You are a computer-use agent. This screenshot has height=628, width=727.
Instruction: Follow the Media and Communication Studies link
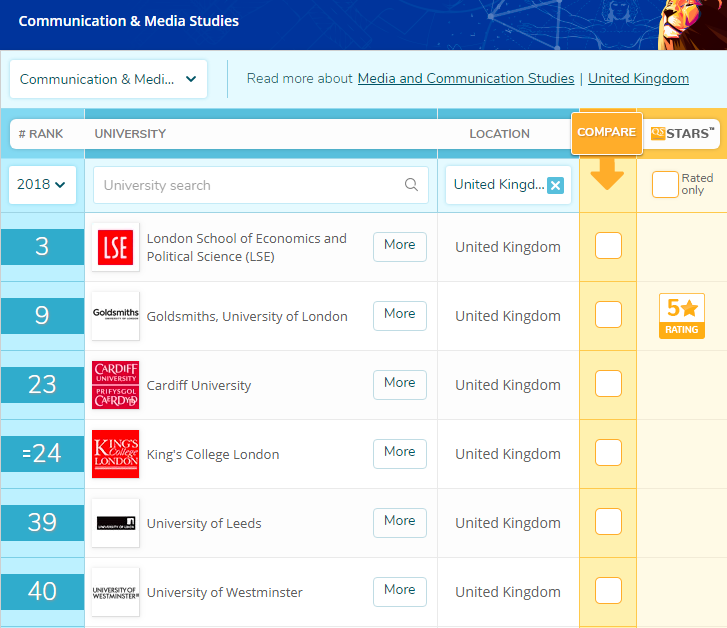coord(465,79)
